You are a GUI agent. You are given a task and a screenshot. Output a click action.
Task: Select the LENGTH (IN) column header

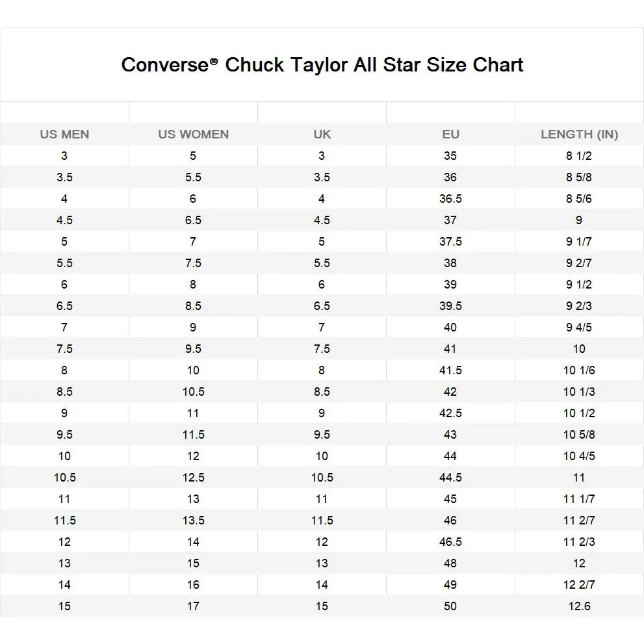[x=579, y=135]
